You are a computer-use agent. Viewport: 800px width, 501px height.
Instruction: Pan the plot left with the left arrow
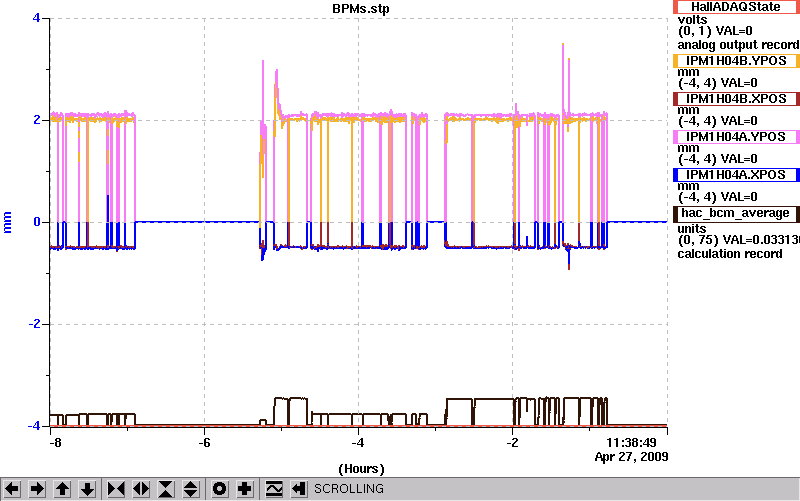coord(12,489)
